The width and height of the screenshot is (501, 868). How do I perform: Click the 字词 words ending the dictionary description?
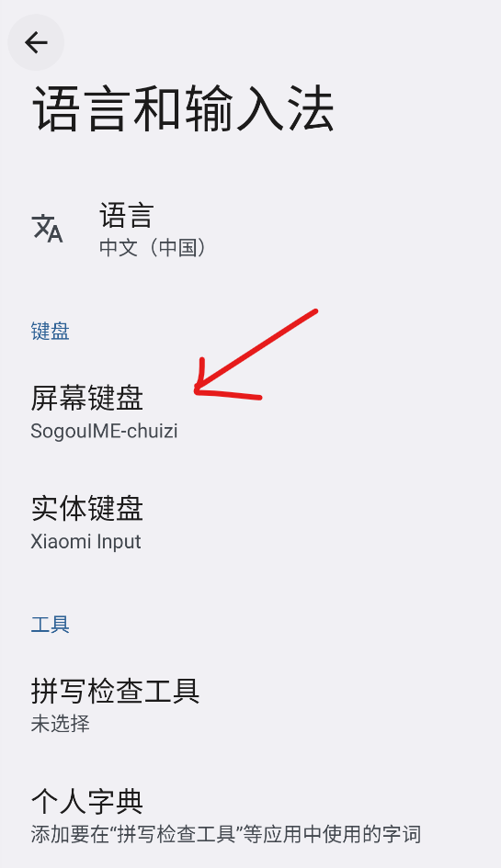(402, 834)
